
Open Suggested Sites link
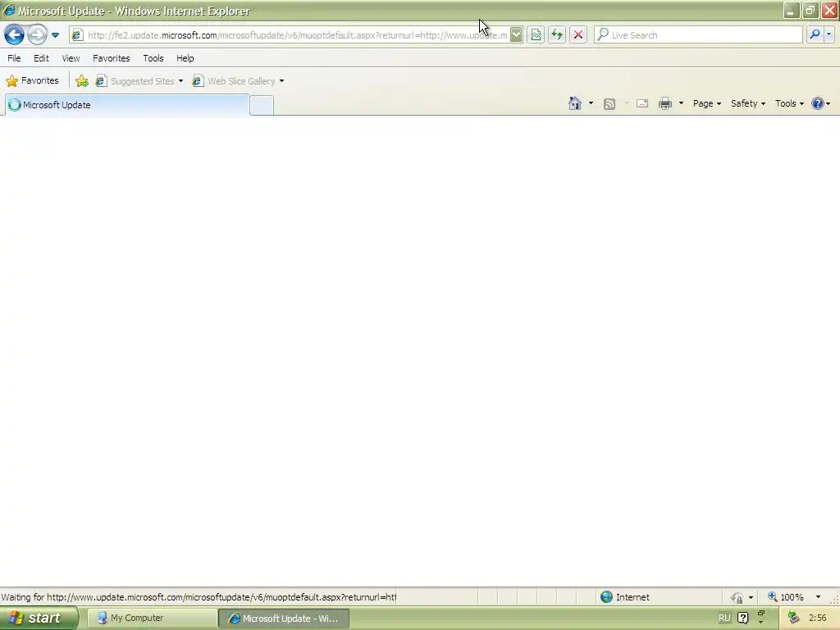(x=135, y=81)
